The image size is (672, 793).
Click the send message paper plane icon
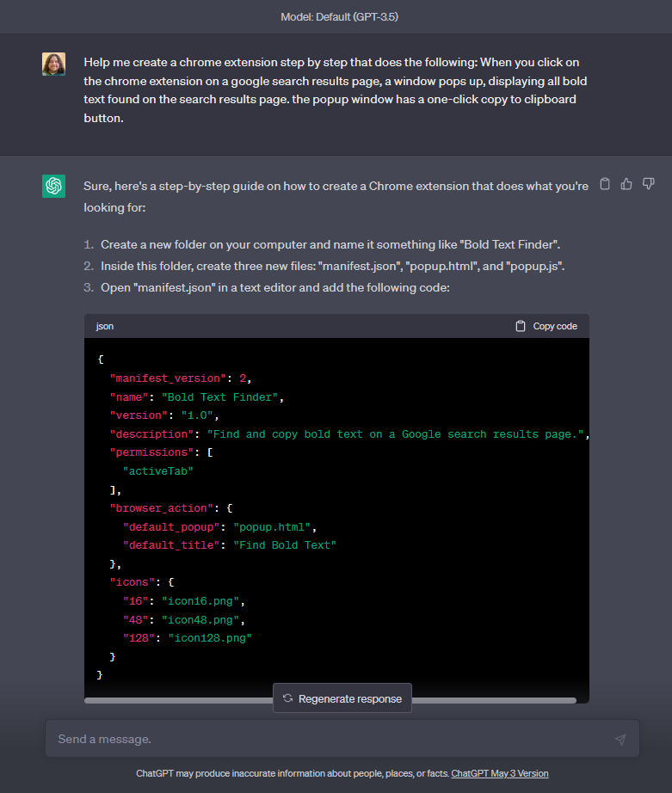pos(620,740)
